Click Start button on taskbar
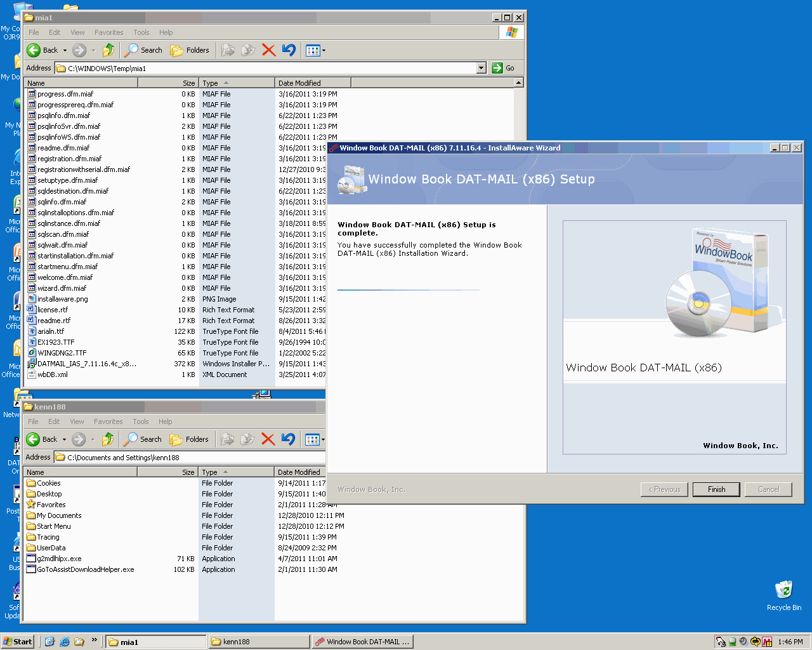This screenshot has height=650, width=812. click(17, 642)
